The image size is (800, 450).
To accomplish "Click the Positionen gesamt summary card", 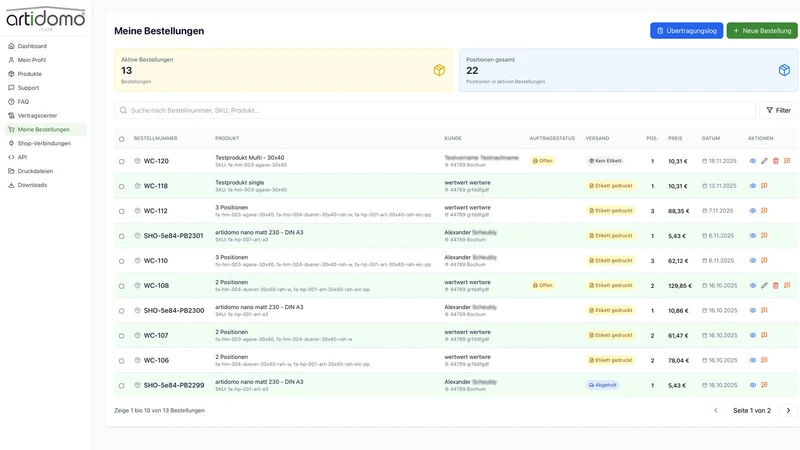I will pyautogui.click(x=628, y=70).
